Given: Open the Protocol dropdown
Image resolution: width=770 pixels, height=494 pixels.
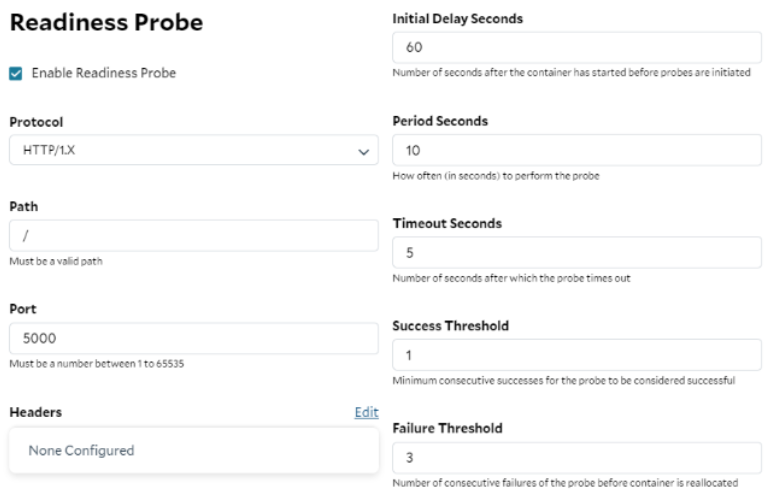Looking at the screenshot, I should 193,150.
